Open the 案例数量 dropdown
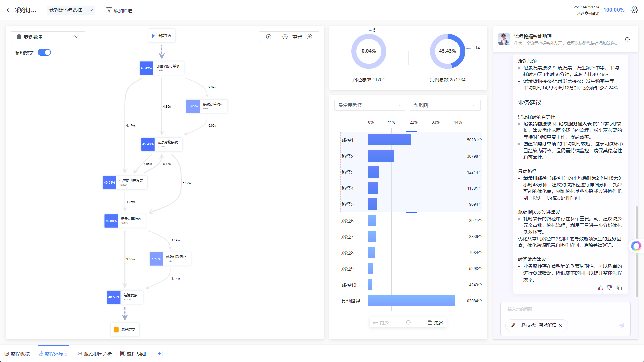Viewport: 644px width, 362px height. pos(48,37)
